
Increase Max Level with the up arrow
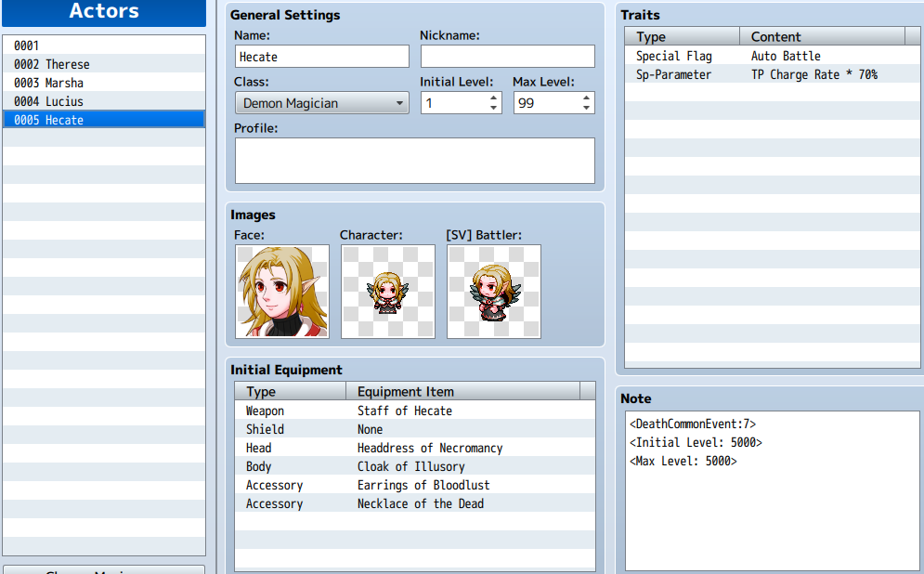tap(586, 98)
